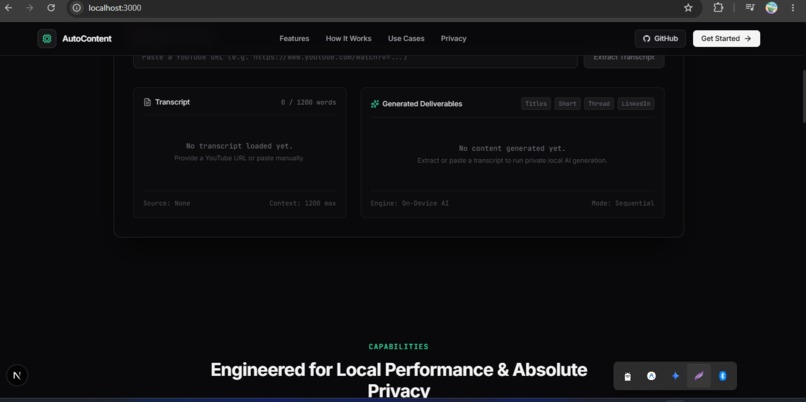Click the green CAPABILITIES section label
This screenshot has width=806, height=402.
[x=398, y=346]
